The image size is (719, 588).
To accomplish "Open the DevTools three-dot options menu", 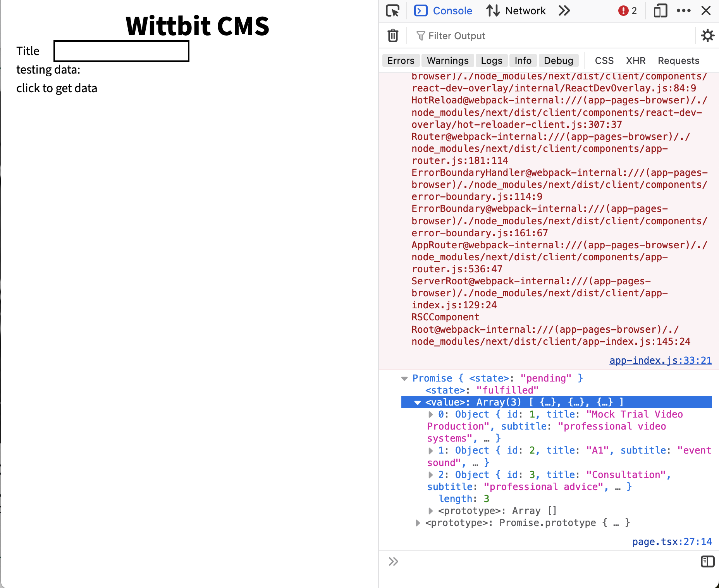I will pos(684,11).
